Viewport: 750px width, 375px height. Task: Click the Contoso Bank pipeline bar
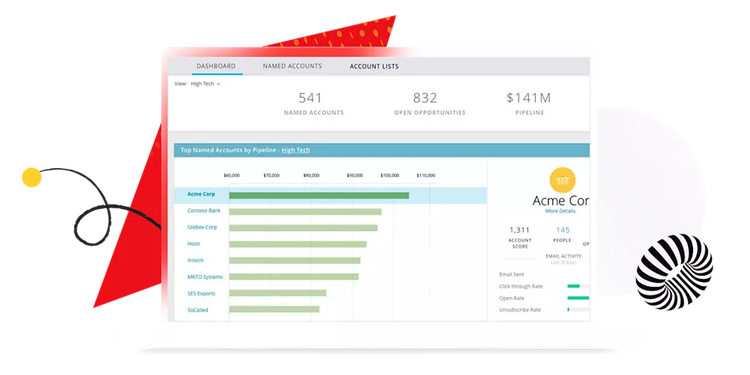pyautogui.click(x=305, y=212)
